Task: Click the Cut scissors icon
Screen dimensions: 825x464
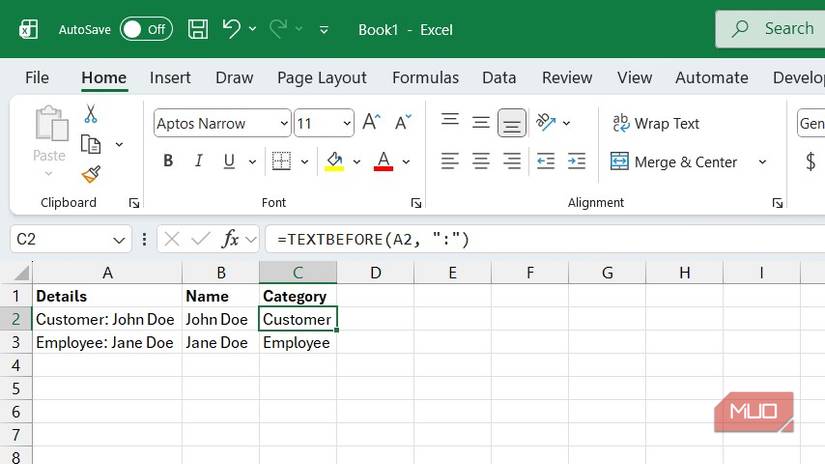Action: (x=90, y=114)
